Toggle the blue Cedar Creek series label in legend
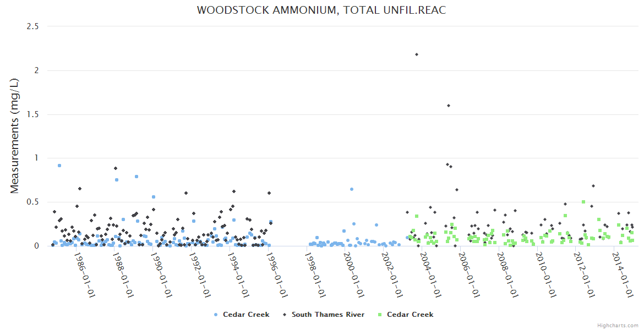Screen dimensions: 644x330 (x=245, y=315)
